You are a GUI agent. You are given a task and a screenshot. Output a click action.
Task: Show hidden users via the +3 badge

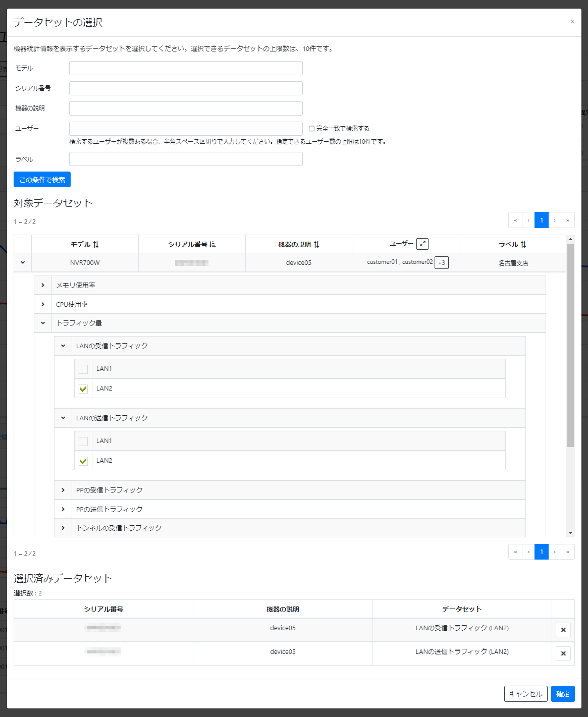442,262
